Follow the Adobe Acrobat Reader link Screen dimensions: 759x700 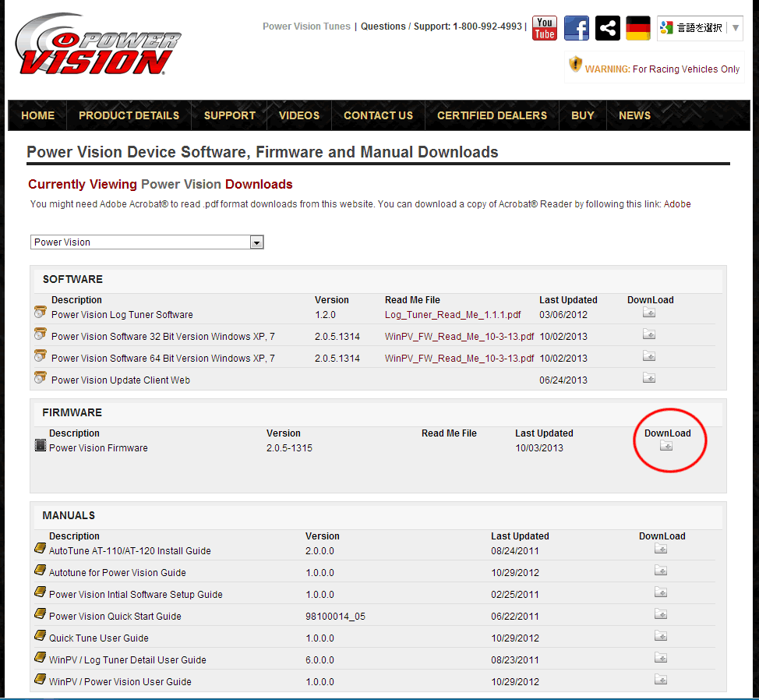pos(676,204)
